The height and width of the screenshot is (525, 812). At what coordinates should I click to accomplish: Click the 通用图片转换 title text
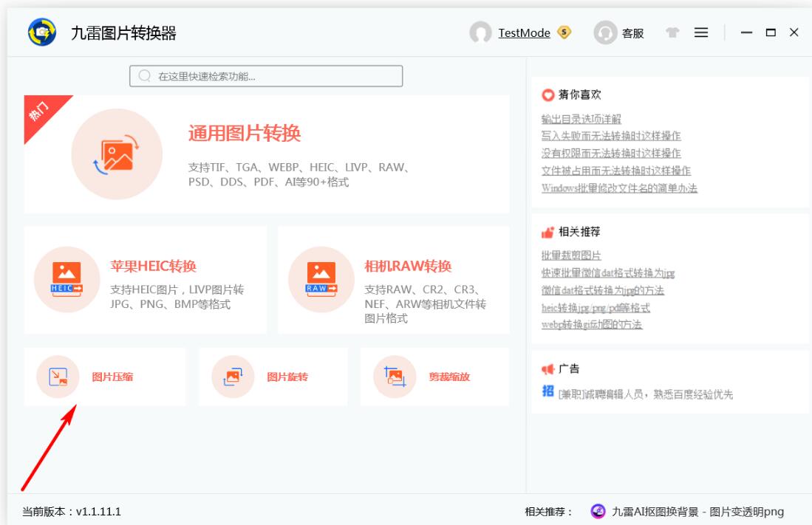pos(245,133)
